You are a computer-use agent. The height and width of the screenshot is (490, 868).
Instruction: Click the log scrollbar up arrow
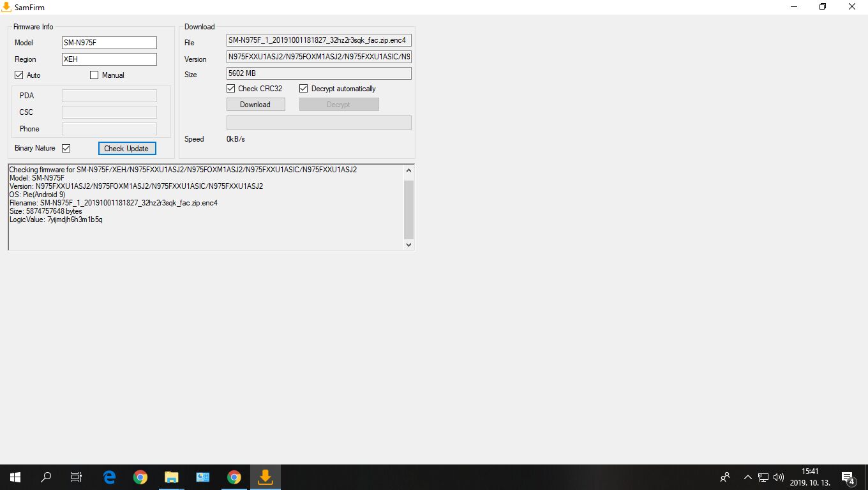[x=409, y=170]
